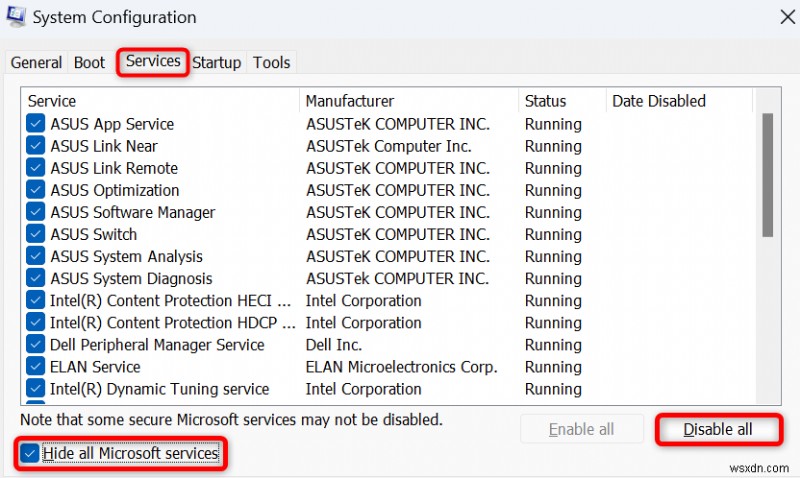Select Intel(R) Dynamic Tuning service name

coord(159,389)
